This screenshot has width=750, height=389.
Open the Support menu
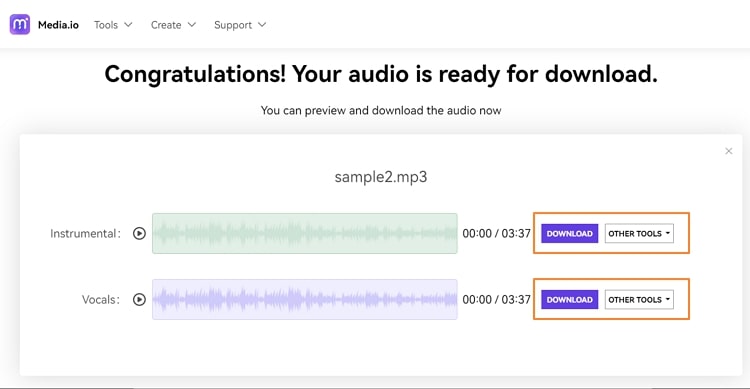point(233,25)
